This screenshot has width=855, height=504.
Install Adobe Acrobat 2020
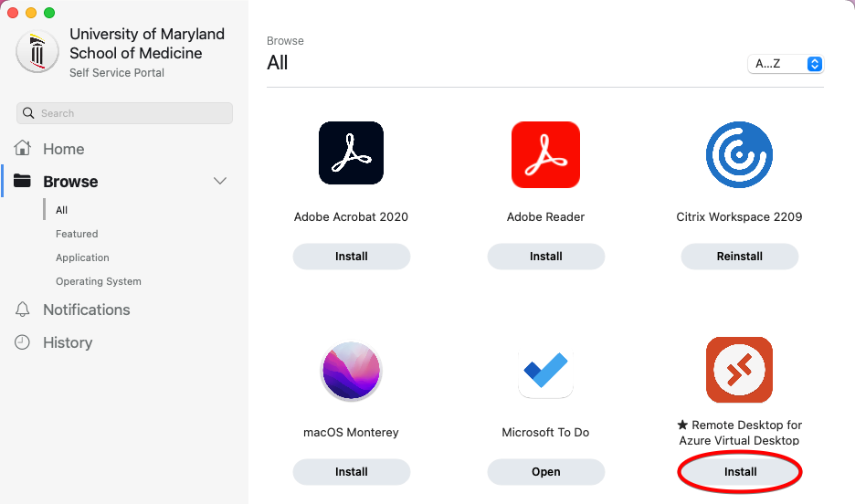tap(351, 257)
